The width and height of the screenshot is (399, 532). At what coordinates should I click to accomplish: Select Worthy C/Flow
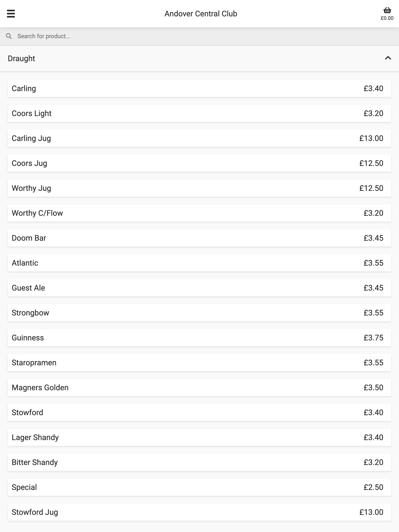[x=199, y=213]
